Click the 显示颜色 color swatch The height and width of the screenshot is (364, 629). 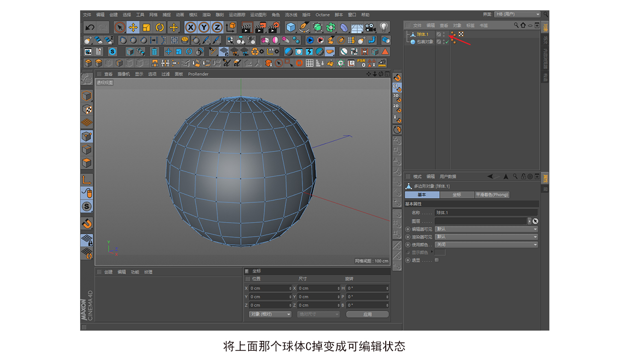click(440, 252)
